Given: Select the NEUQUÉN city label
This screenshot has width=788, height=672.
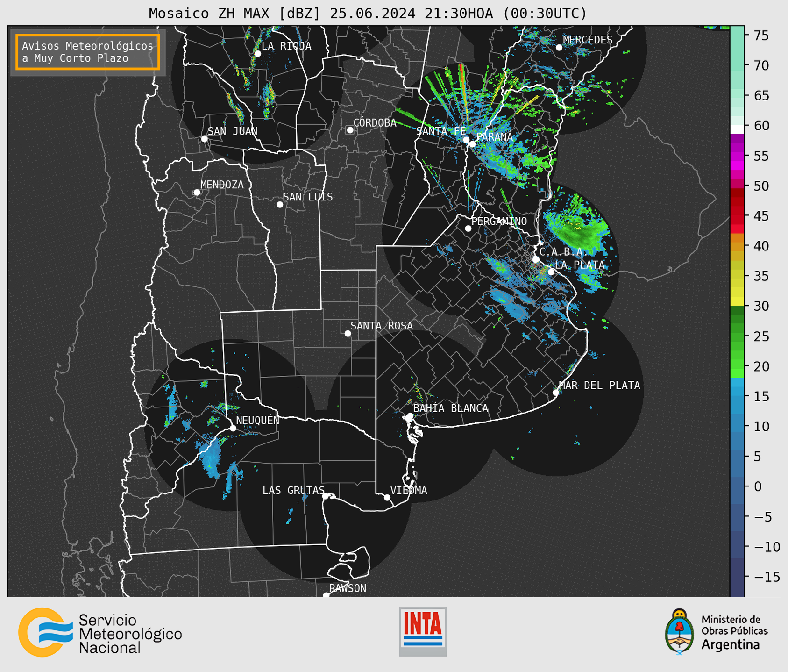Looking at the screenshot, I should 257,420.
